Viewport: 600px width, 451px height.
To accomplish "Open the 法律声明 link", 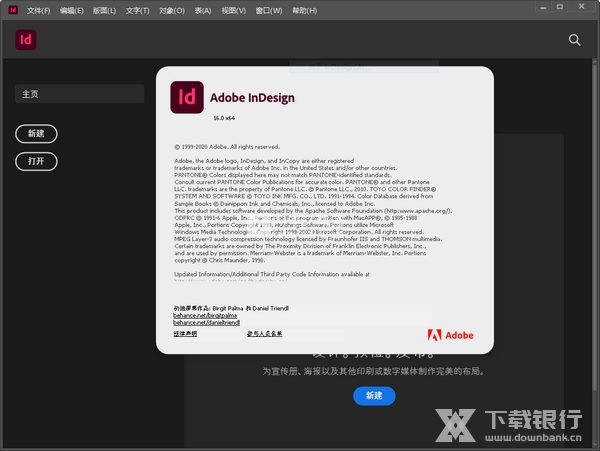I will point(185,334).
